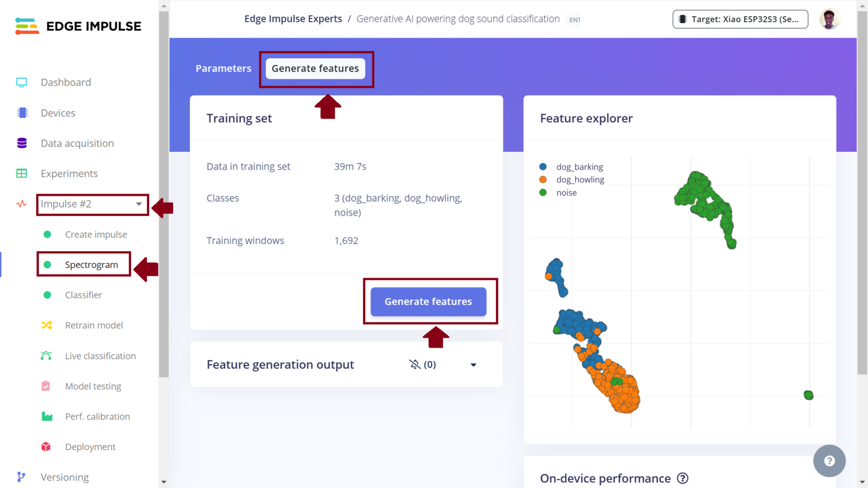Click the chip icon in Target button

click(682, 19)
